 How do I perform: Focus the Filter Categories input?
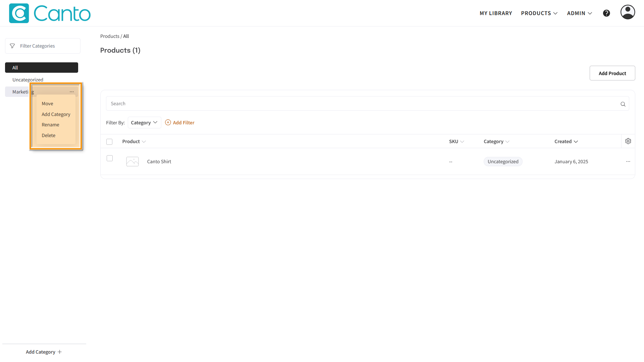[43, 46]
